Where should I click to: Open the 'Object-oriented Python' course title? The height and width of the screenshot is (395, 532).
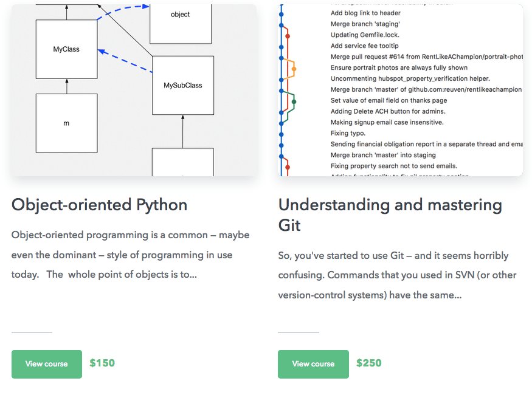pos(99,205)
